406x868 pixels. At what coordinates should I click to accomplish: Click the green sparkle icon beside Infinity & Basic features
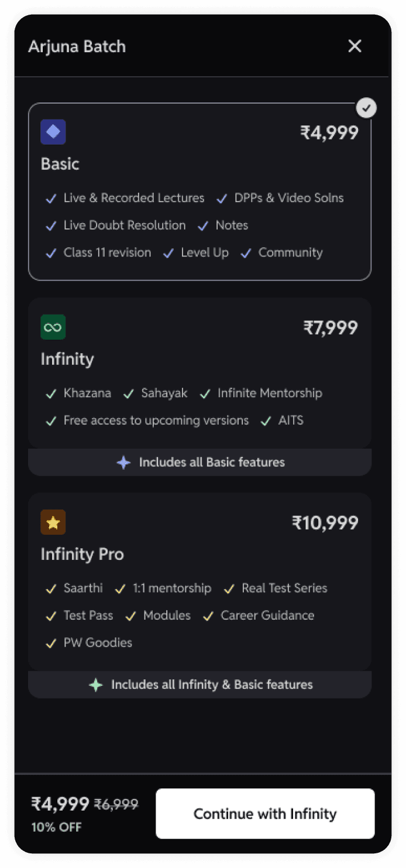click(x=95, y=685)
